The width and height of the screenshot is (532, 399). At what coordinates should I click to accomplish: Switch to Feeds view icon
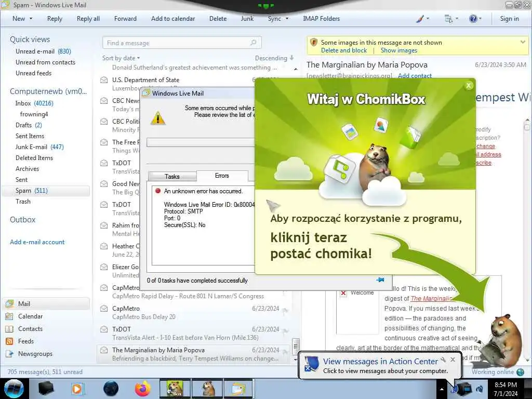(9, 341)
